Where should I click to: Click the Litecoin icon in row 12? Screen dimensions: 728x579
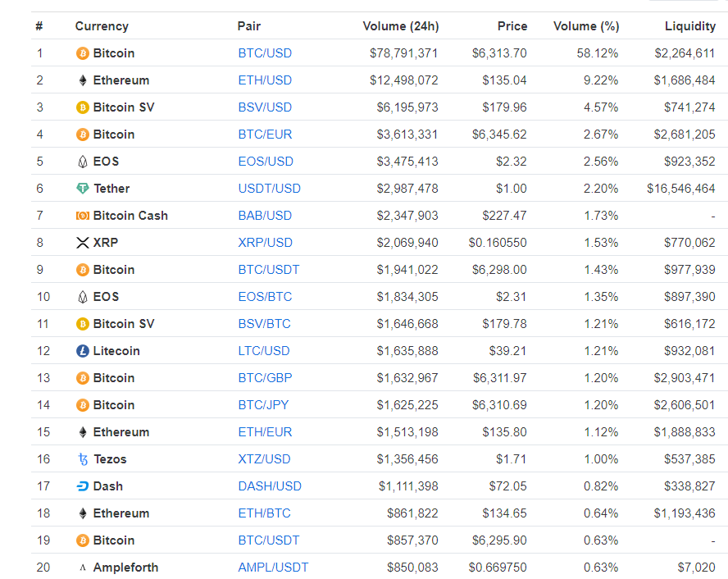(x=82, y=351)
